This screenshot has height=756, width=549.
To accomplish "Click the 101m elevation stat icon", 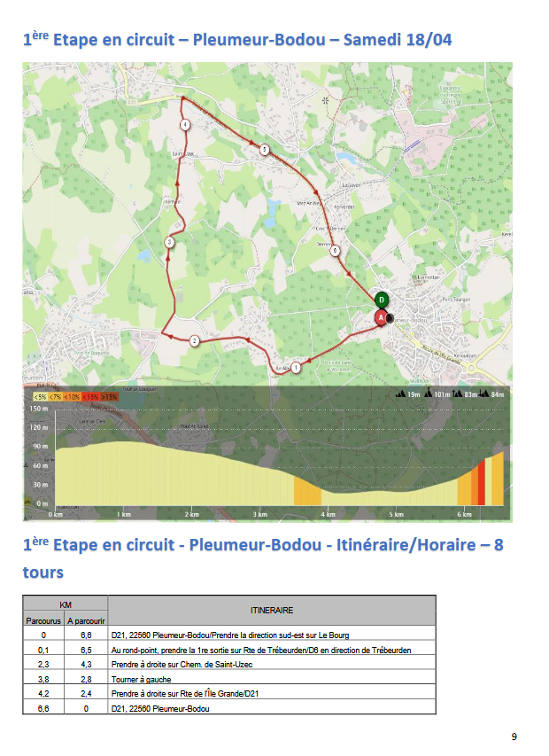I will (429, 394).
